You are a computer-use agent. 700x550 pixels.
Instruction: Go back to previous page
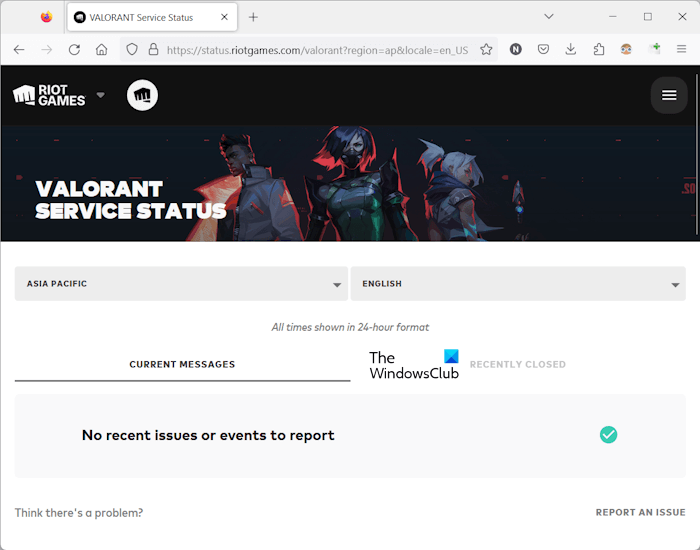pyautogui.click(x=19, y=50)
